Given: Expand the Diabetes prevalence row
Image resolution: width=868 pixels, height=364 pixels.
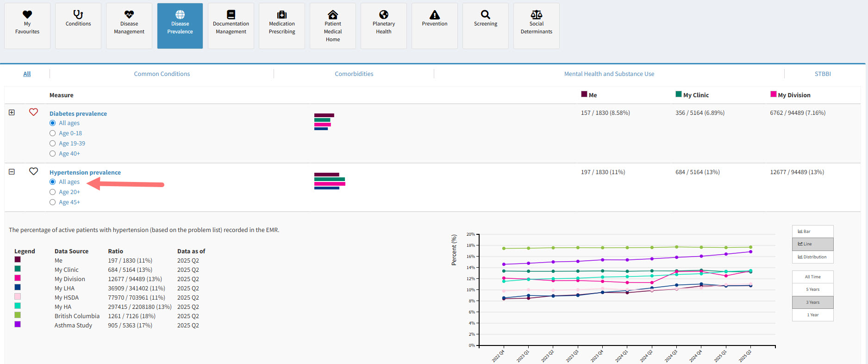Looking at the screenshot, I should pos(12,113).
